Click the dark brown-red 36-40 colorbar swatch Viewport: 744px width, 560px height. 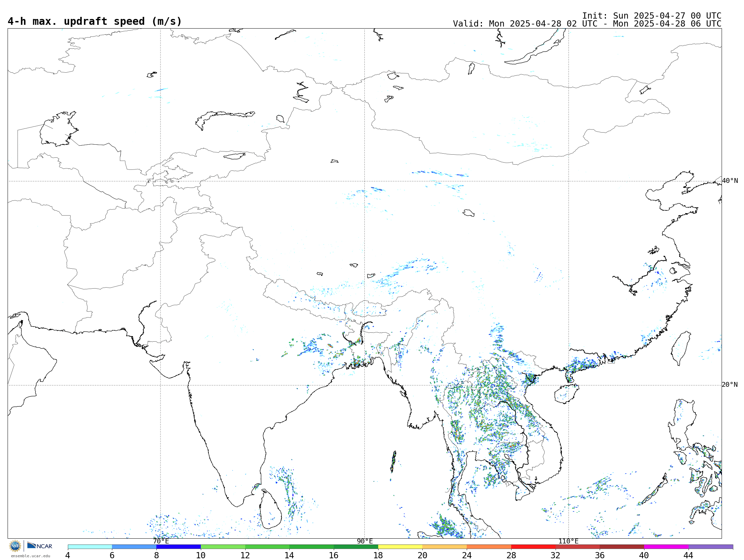[x=622, y=547]
